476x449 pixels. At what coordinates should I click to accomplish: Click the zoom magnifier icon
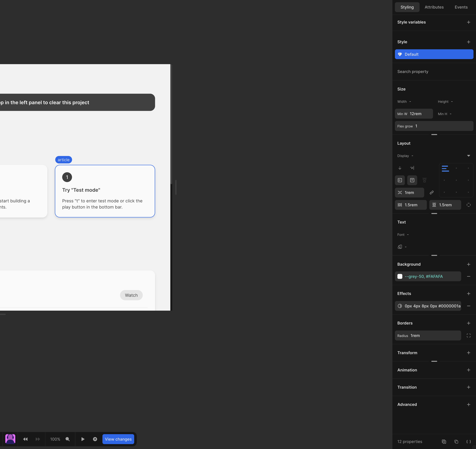click(x=68, y=439)
